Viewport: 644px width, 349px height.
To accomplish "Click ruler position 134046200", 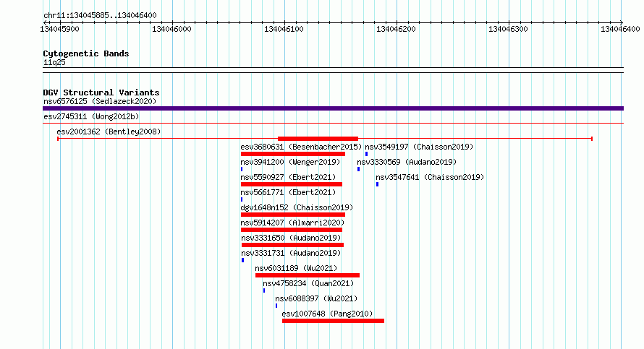I will point(397,29).
